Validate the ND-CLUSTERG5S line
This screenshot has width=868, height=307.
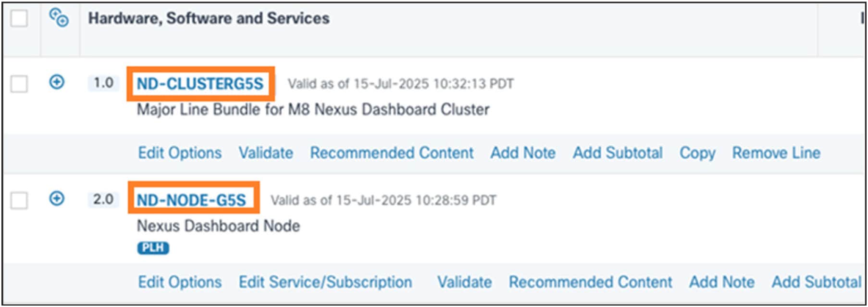click(266, 153)
